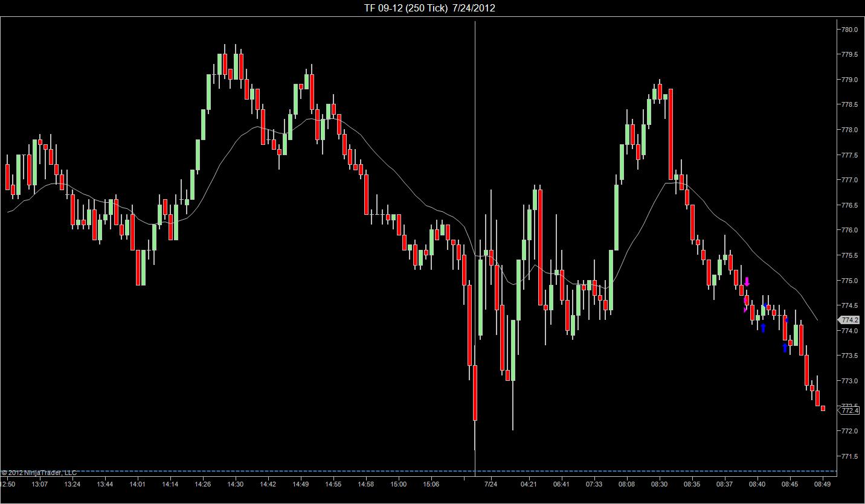Select the 08:49 time label
Viewport: 865px width, 504px height.
pyautogui.click(x=822, y=484)
